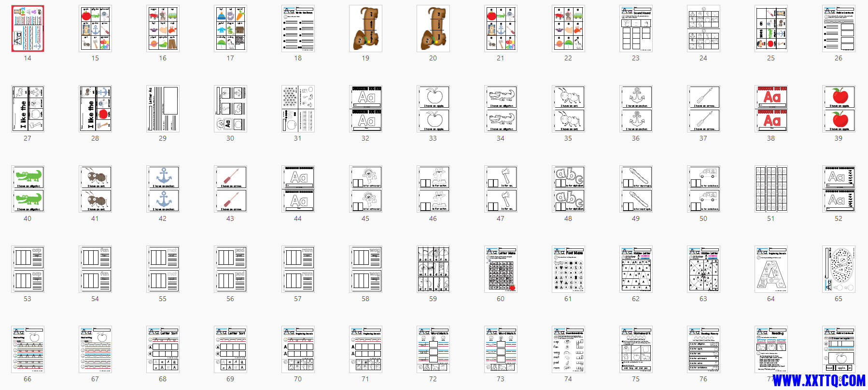
Task: Click page number label 45
Action: (365, 218)
